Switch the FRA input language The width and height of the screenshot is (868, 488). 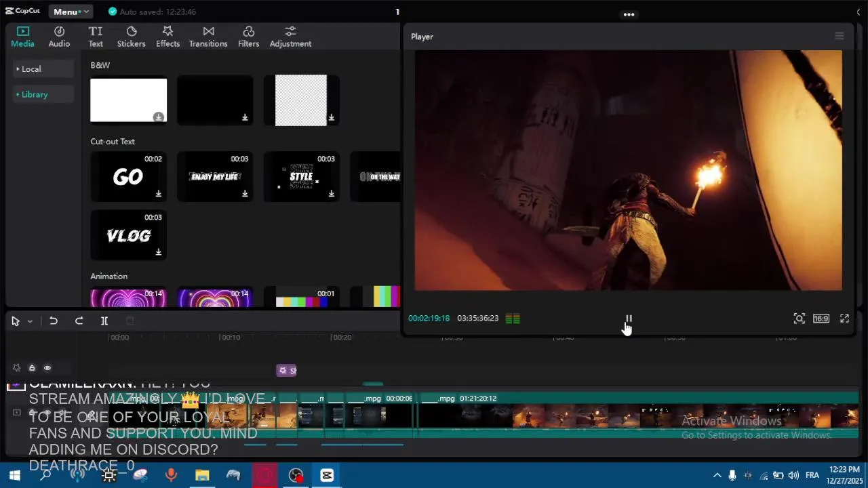click(x=812, y=475)
